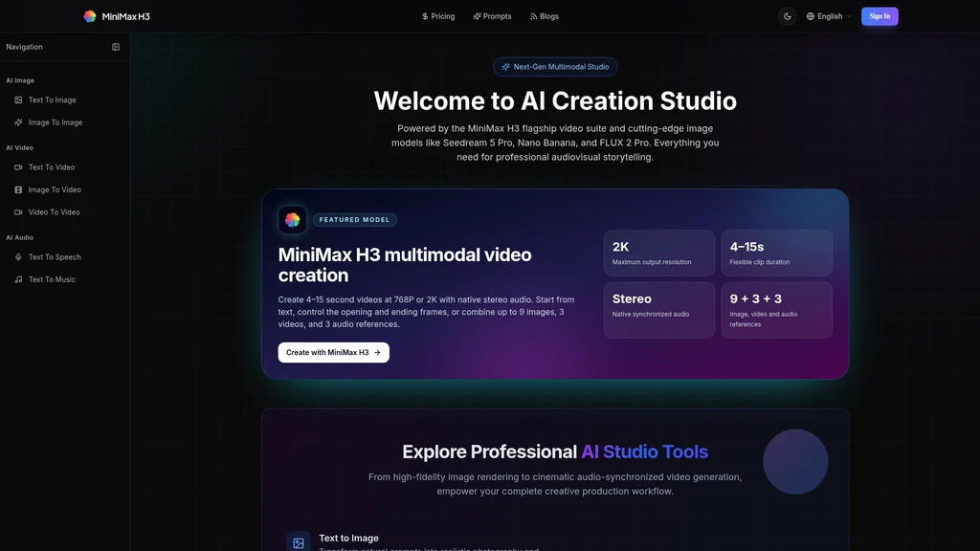Image resolution: width=980 pixels, height=551 pixels.
Task: Click the arrow icon in Create button
Action: 377,353
